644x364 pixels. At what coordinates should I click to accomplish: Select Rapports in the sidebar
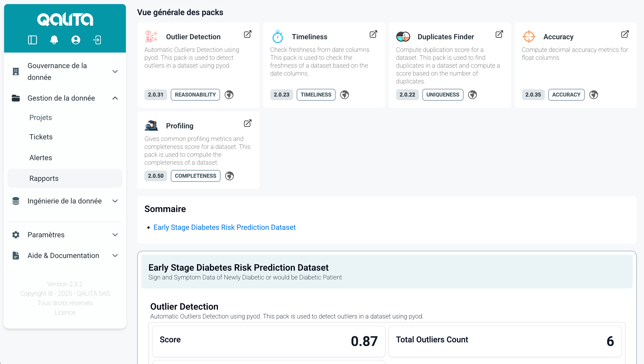(x=44, y=179)
